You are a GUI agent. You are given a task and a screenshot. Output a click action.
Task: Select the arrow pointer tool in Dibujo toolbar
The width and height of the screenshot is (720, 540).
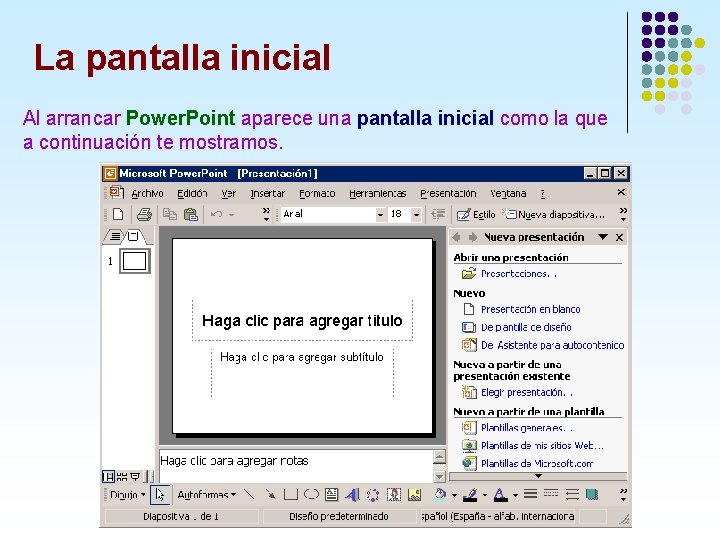click(x=159, y=495)
